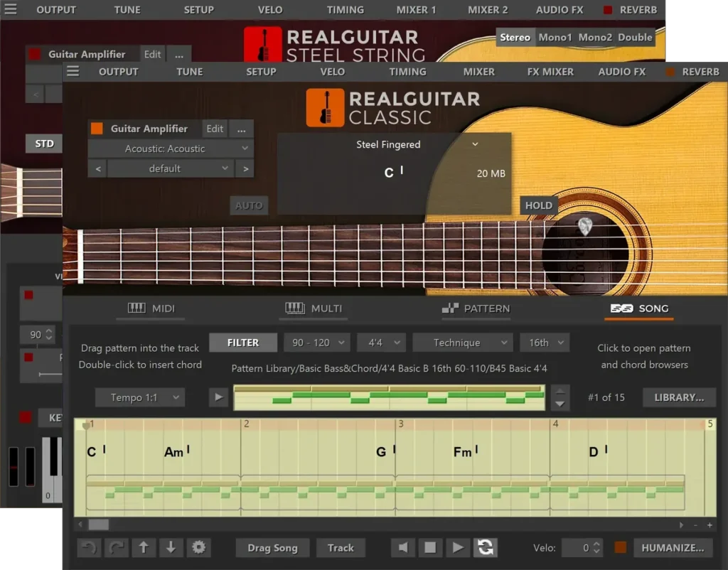Click the PATTERN blocks icon
This screenshot has height=570, width=728.
click(450, 308)
